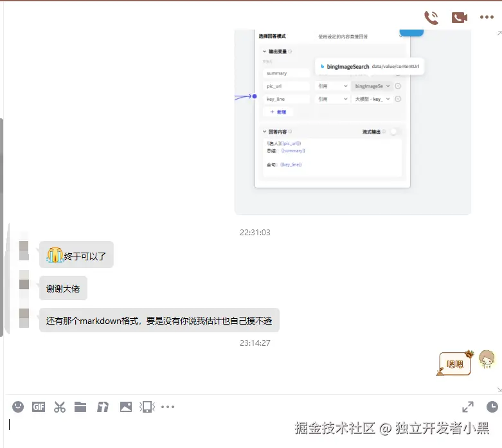The height and width of the screenshot is (448, 502).
Task: Expand the message input area
Action: [x=468, y=407]
